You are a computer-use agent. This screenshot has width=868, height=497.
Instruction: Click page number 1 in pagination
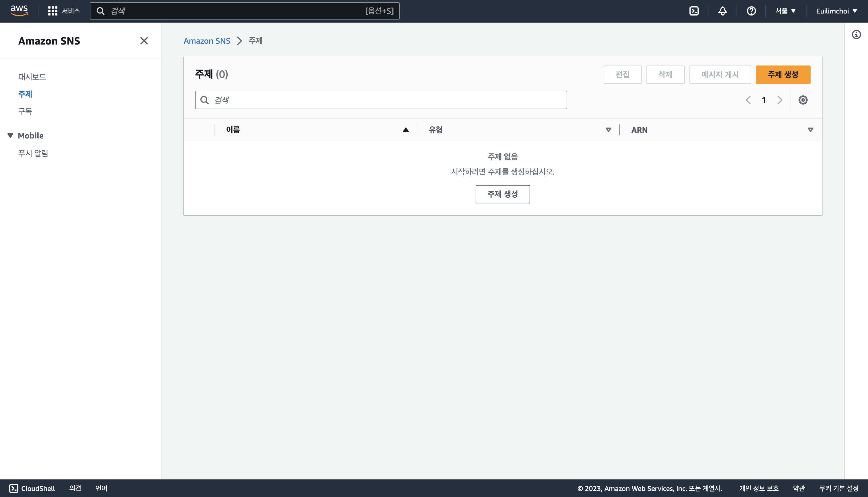tap(764, 100)
